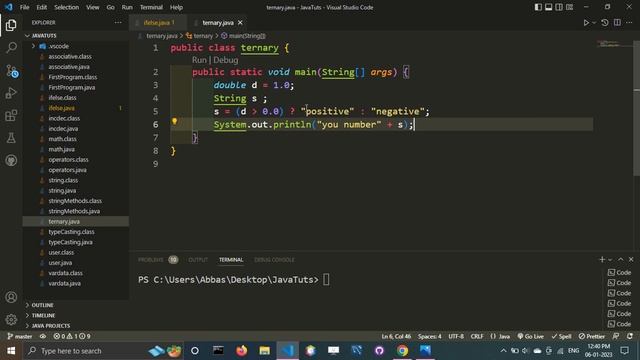Click the Run CodeLens link above main
This screenshot has width=640, height=360.
click(199, 60)
